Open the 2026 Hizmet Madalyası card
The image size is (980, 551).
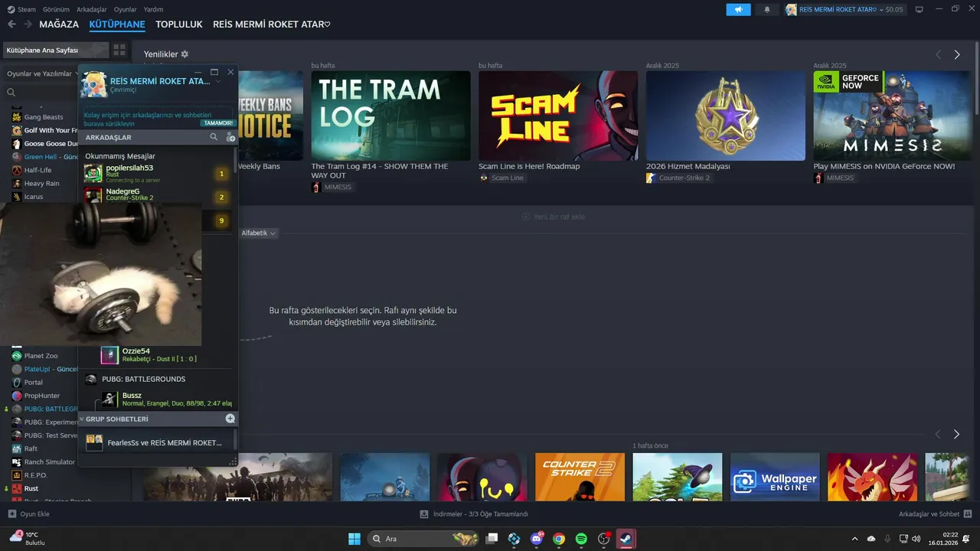(726, 116)
